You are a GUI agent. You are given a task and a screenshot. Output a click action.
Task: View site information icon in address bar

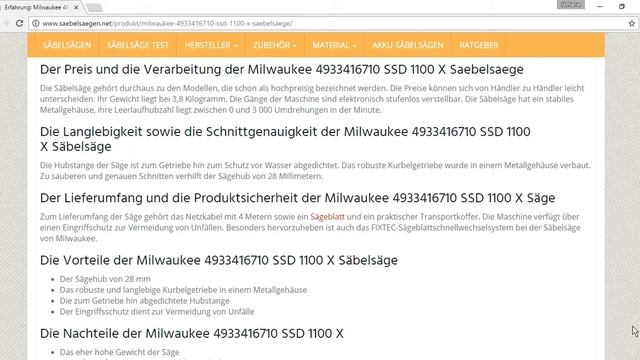tap(36, 23)
